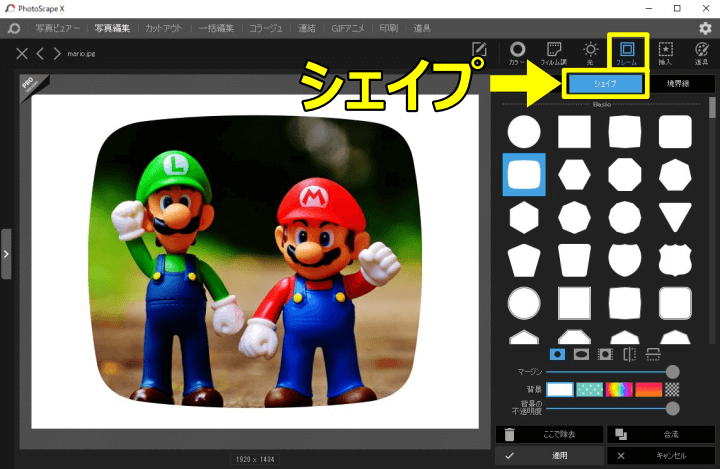Viewport: 720px width, 469px height.
Task: Open settings with the gear icon
Action: click(705, 28)
